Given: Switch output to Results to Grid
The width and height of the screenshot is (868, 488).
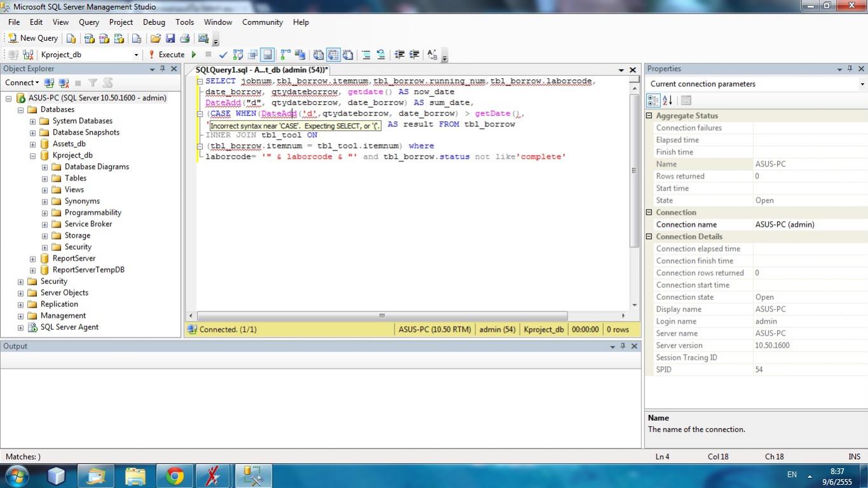Looking at the screenshot, I should [x=333, y=55].
